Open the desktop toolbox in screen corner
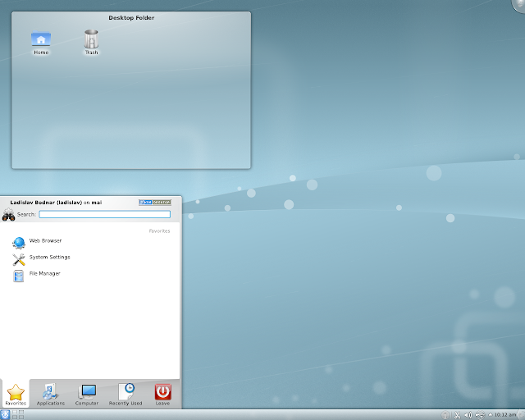 519,5
